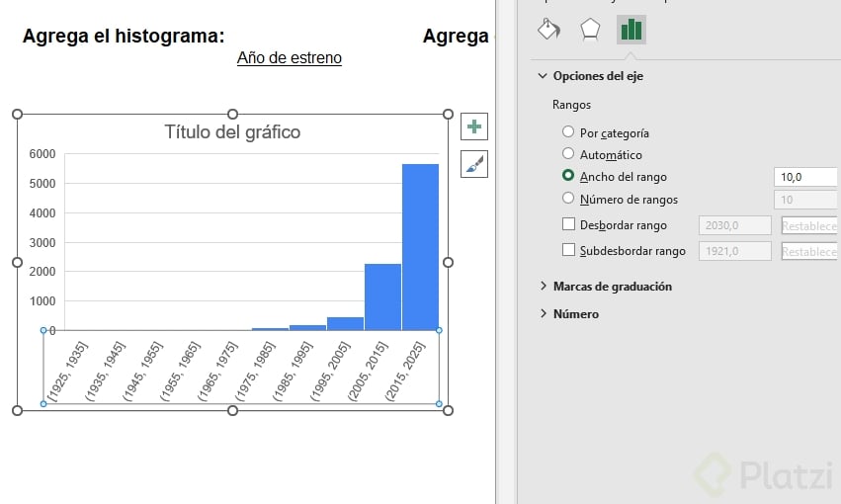The image size is (841, 504).
Task: Click the Agrega el histograma heading
Action: [124, 36]
